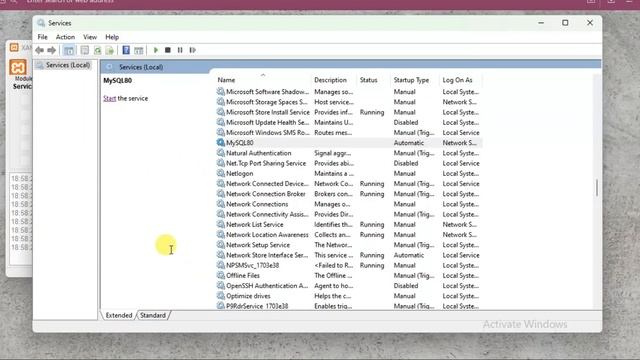Click the Pause Service toolbar icon
Viewport: 640px width, 360px height.
pos(180,50)
